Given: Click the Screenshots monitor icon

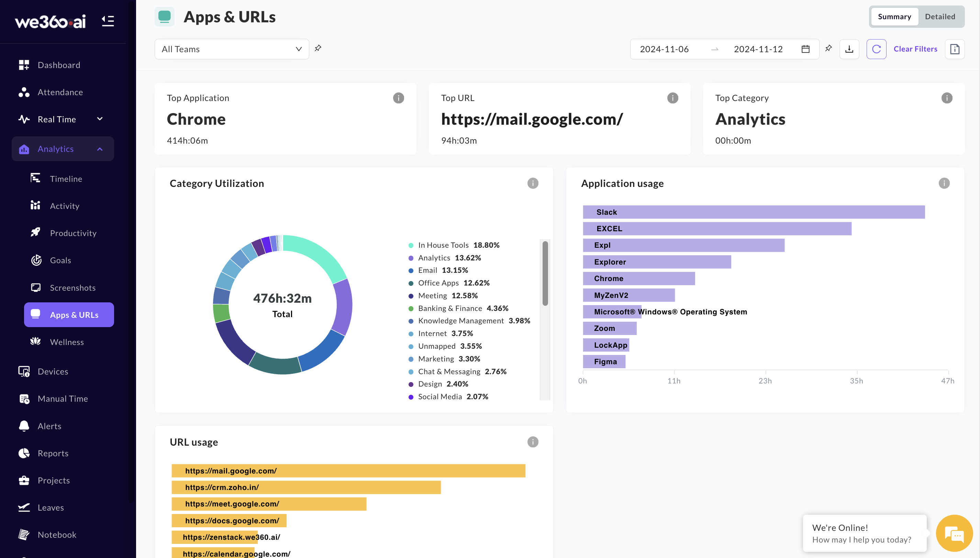Looking at the screenshot, I should (x=36, y=288).
